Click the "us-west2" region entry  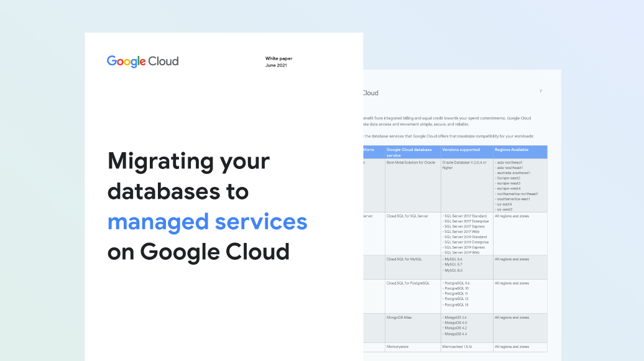(504, 209)
